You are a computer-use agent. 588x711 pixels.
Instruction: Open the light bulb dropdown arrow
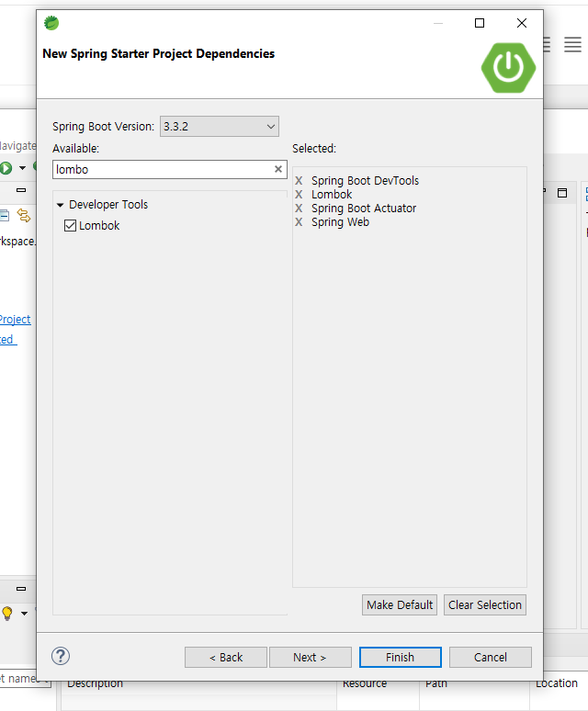point(24,614)
